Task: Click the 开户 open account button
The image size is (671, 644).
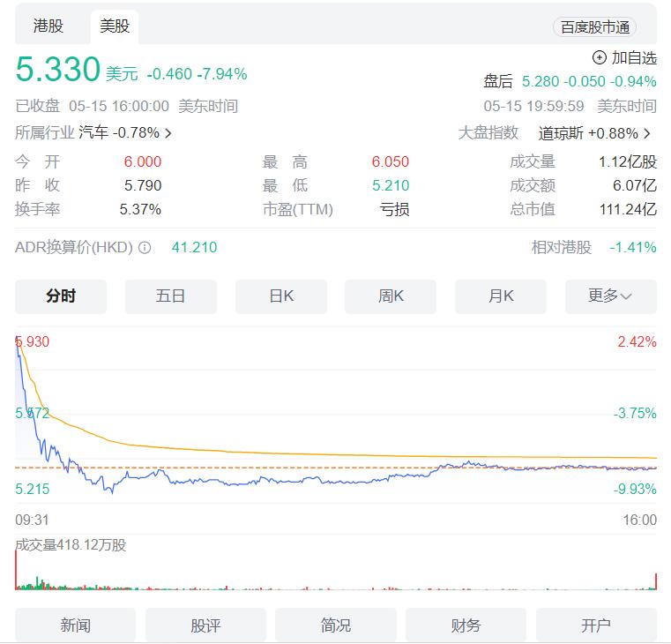Action: 596,625
